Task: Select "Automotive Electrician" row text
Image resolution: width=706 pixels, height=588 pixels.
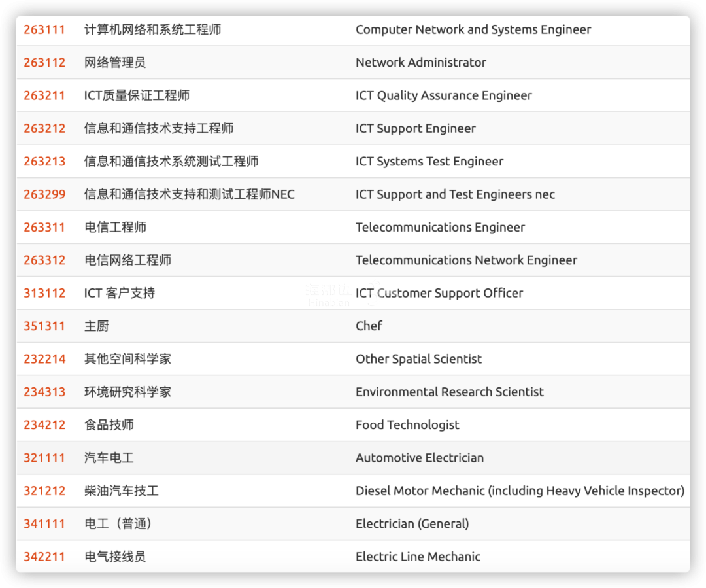Action: click(420, 458)
